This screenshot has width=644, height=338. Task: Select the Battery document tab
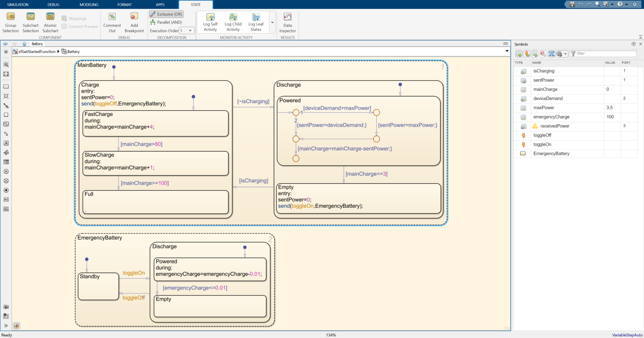point(37,44)
